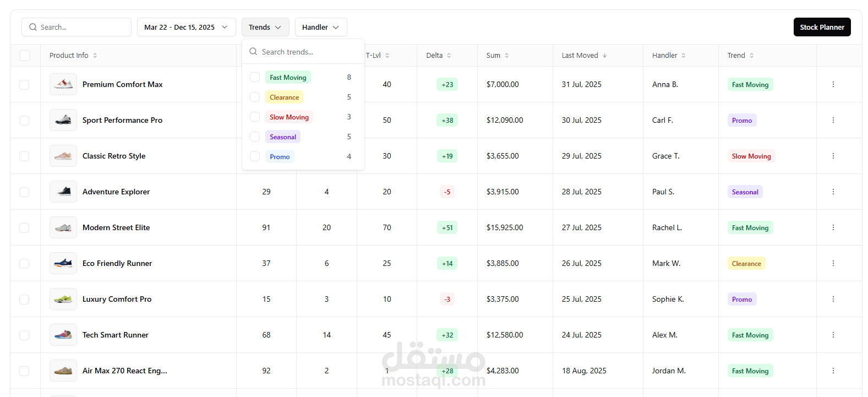Select the Premium Comfort Max row checkbox

tap(24, 84)
